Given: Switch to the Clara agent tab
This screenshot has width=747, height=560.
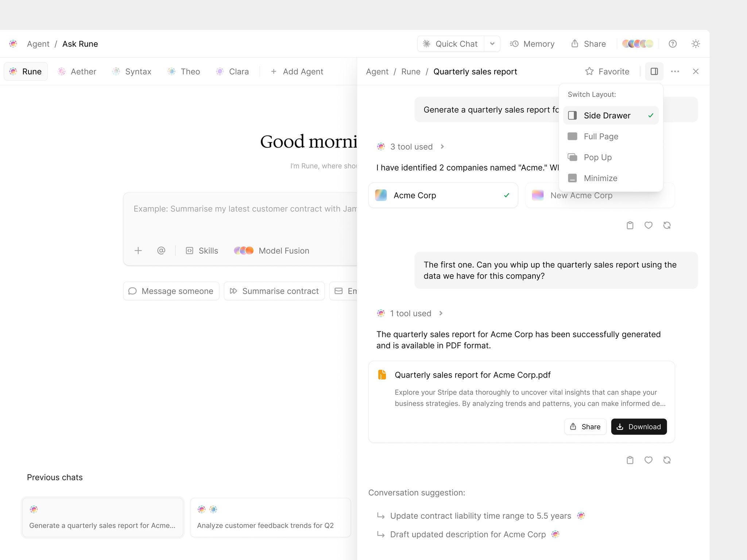Looking at the screenshot, I should coord(232,71).
